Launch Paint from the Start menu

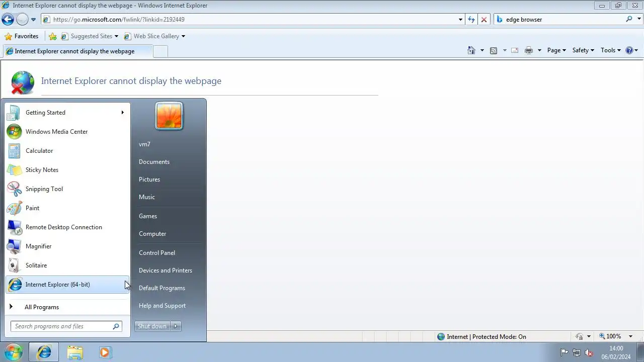point(67,208)
